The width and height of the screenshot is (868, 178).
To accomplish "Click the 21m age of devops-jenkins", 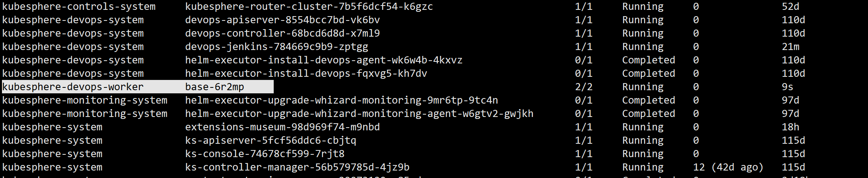I will [x=790, y=47].
